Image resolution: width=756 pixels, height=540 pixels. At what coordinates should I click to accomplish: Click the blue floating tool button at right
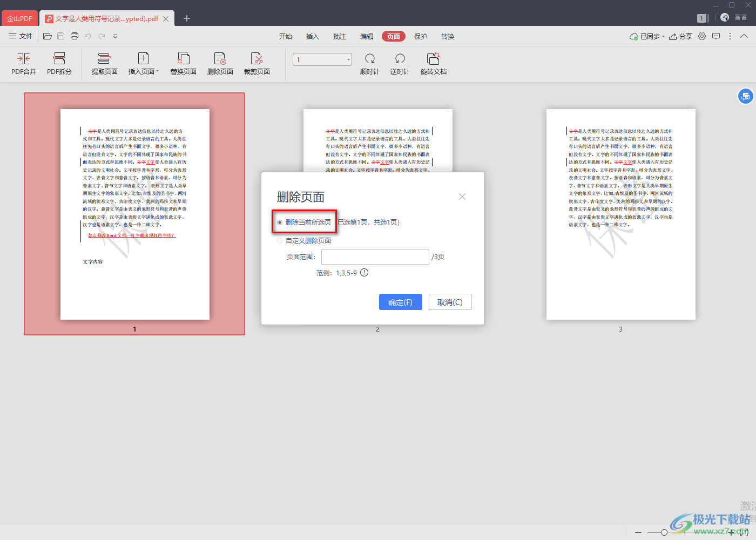[x=745, y=97]
